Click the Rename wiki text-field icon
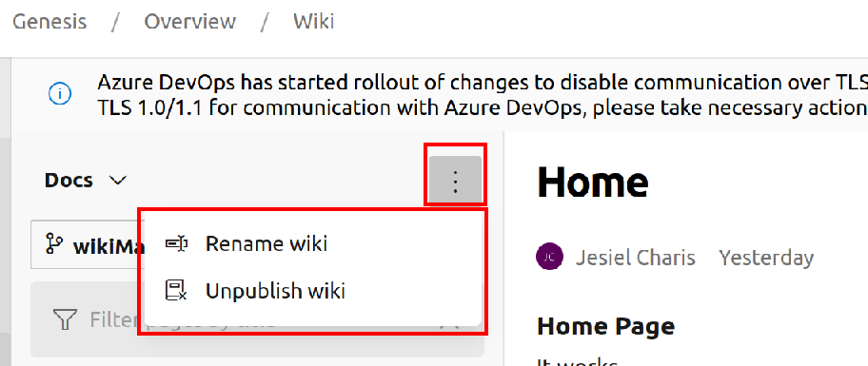The width and height of the screenshot is (868, 366). pos(177,243)
